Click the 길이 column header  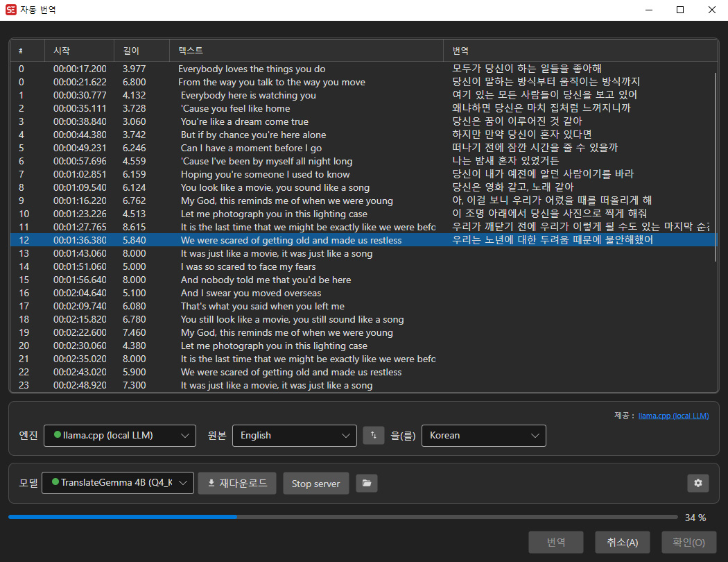[x=141, y=51]
